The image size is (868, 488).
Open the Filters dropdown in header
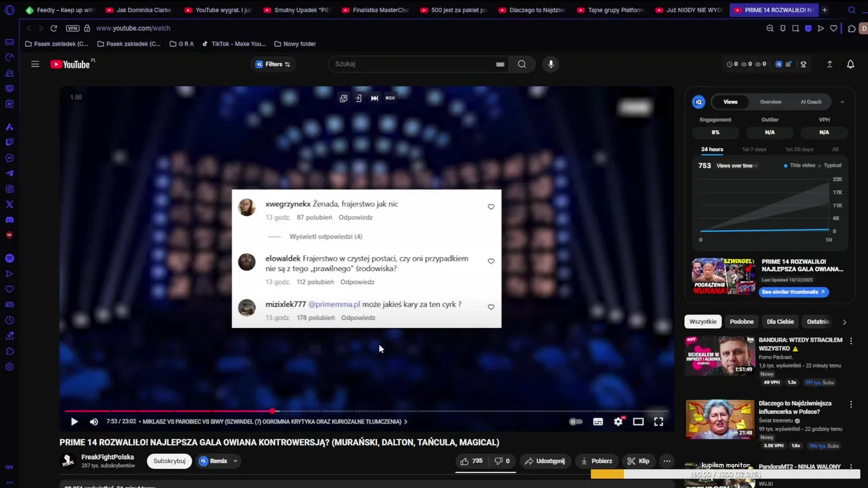pos(273,64)
